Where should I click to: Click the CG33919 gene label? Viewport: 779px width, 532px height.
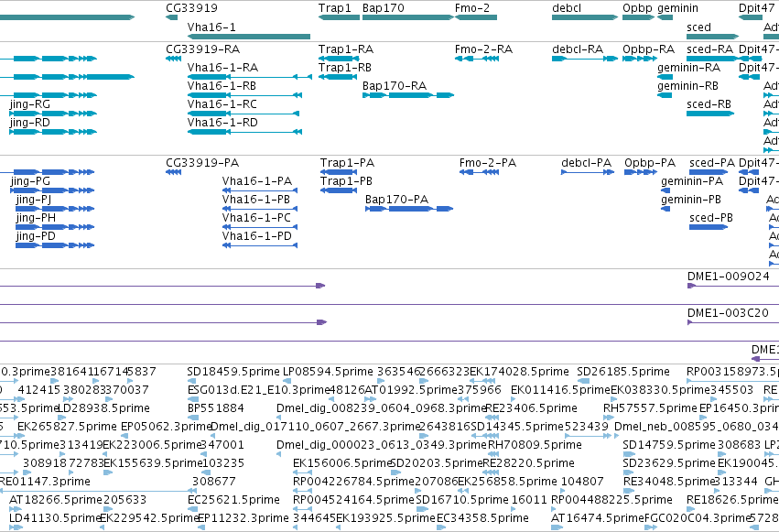tap(191, 8)
